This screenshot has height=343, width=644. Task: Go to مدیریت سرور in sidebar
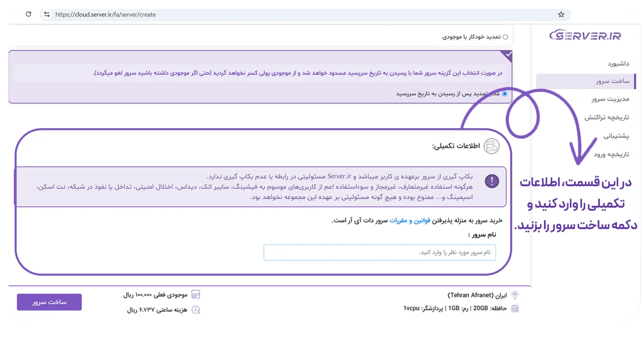[x=610, y=99]
